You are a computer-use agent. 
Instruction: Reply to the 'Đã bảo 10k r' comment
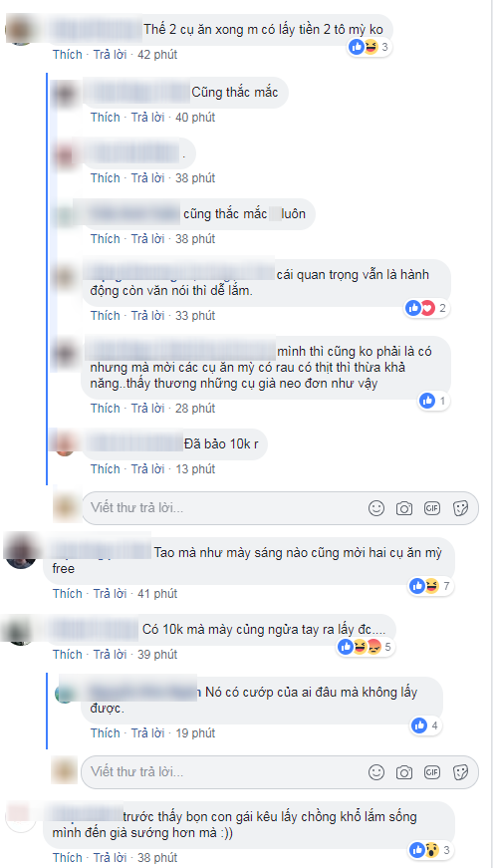[147, 468]
